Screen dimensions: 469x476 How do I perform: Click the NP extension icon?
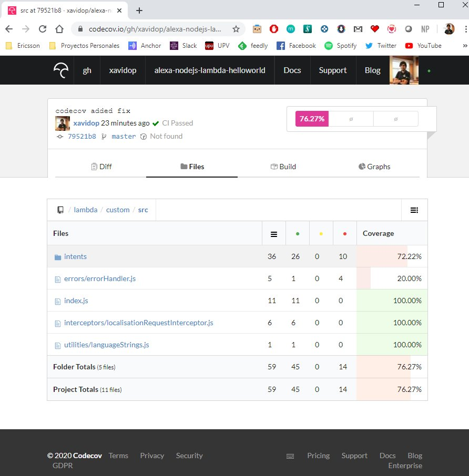pyautogui.click(x=425, y=29)
